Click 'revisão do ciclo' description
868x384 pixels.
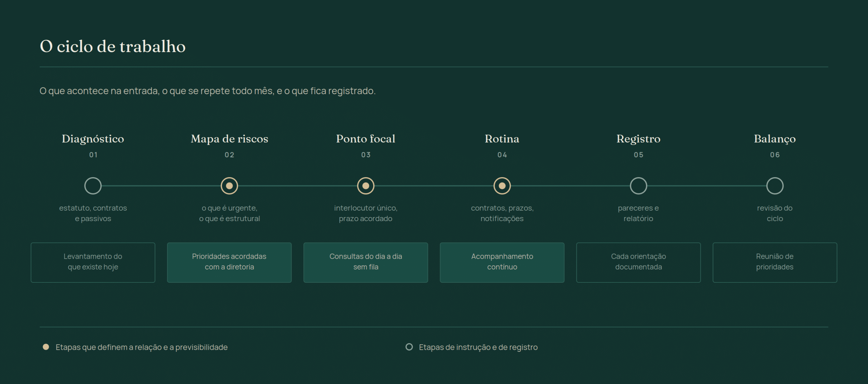[775, 213]
